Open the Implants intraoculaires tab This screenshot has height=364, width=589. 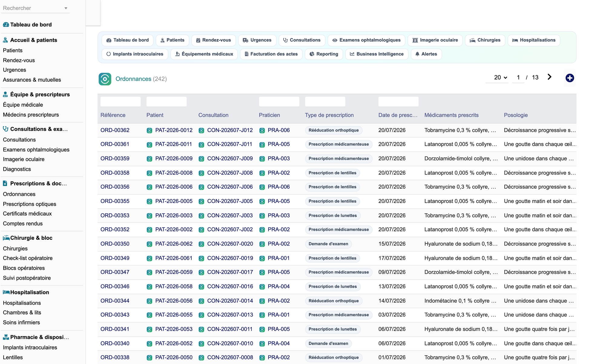tap(135, 54)
